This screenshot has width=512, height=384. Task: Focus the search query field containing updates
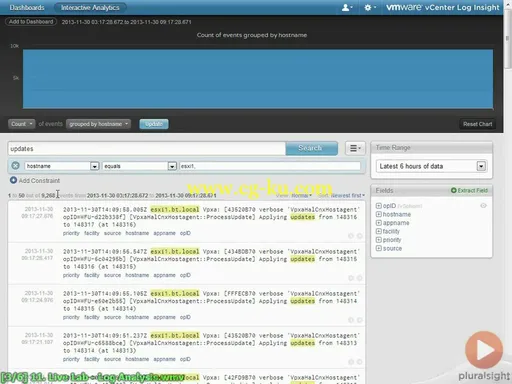point(147,149)
